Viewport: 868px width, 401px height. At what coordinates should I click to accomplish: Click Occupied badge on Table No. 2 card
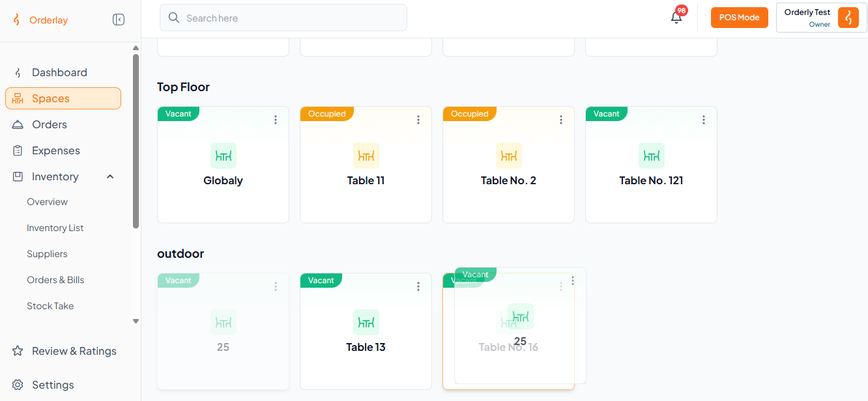click(470, 114)
